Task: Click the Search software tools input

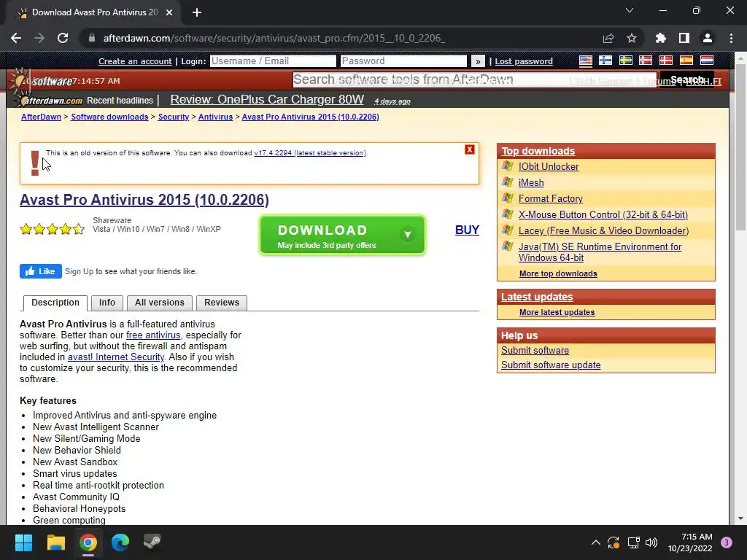Action: pyautogui.click(x=474, y=79)
